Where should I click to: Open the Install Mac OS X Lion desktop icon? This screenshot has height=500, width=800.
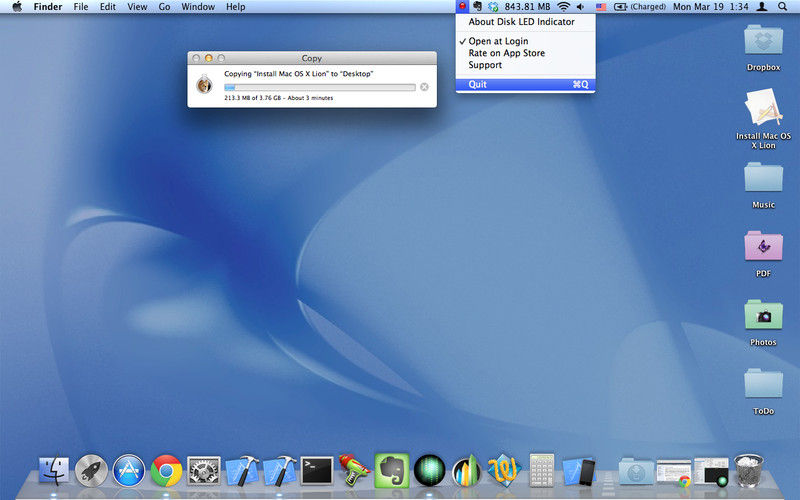(763, 108)
